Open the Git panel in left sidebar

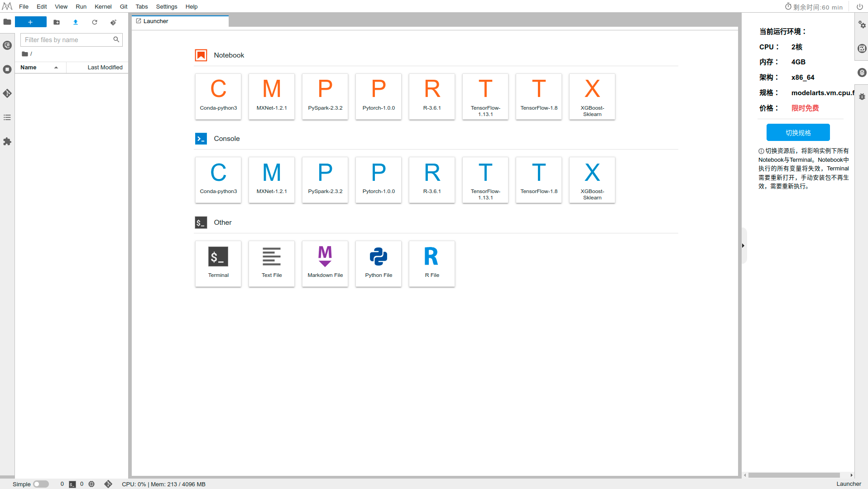point(7,93)
